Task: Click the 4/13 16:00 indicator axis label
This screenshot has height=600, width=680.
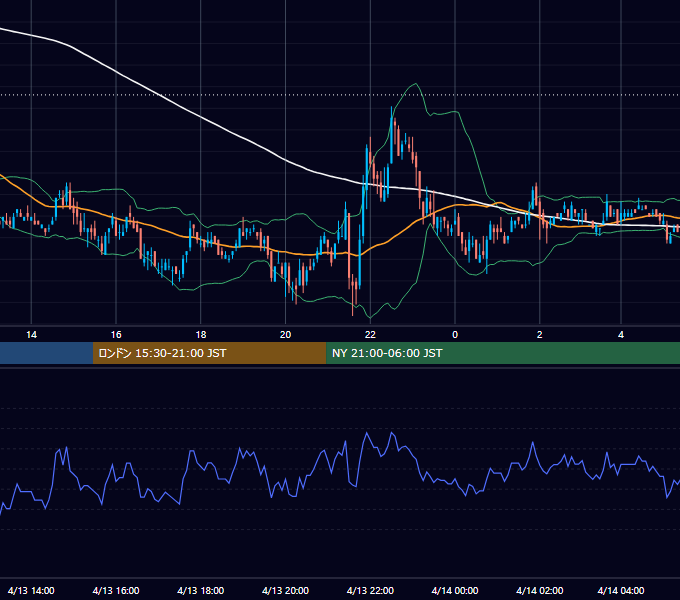Action: 116,590
